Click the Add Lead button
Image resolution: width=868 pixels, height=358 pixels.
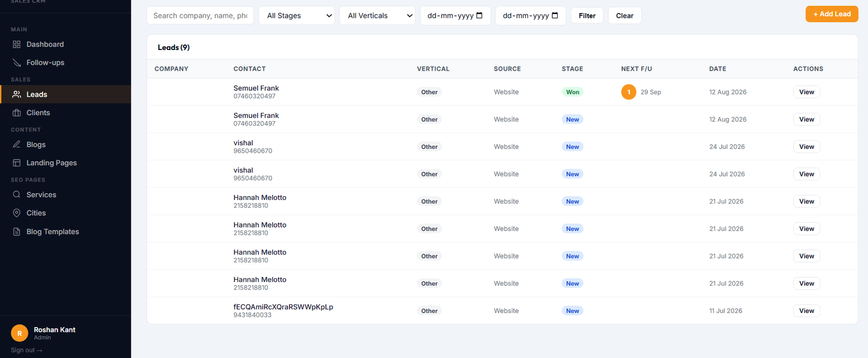pyautogui.click(x=832, y=14)
